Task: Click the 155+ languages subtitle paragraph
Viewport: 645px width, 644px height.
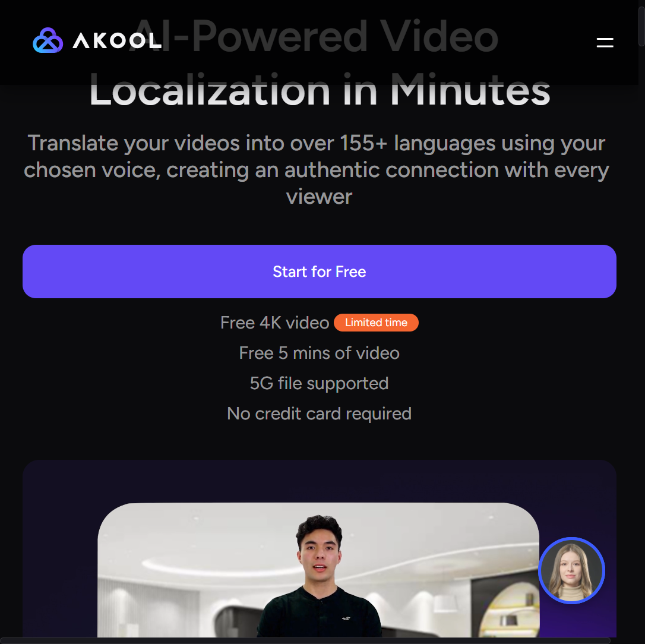Action: [x=317, y=169]
